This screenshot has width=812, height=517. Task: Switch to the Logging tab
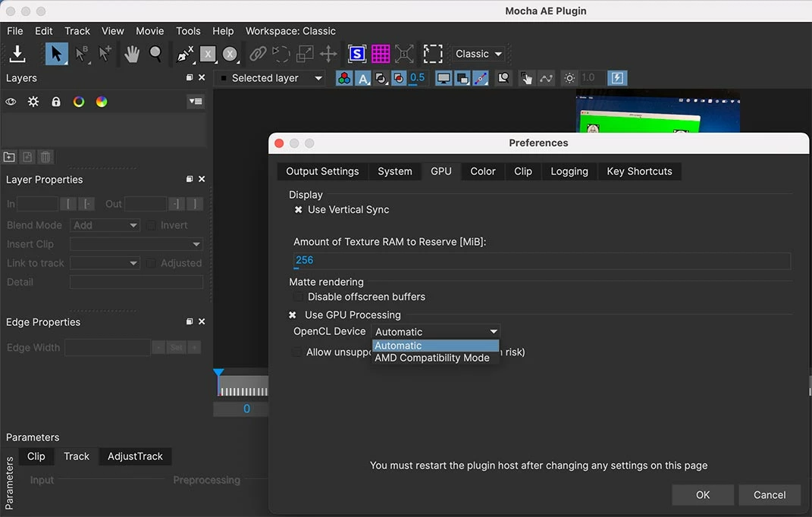(569, 171)
